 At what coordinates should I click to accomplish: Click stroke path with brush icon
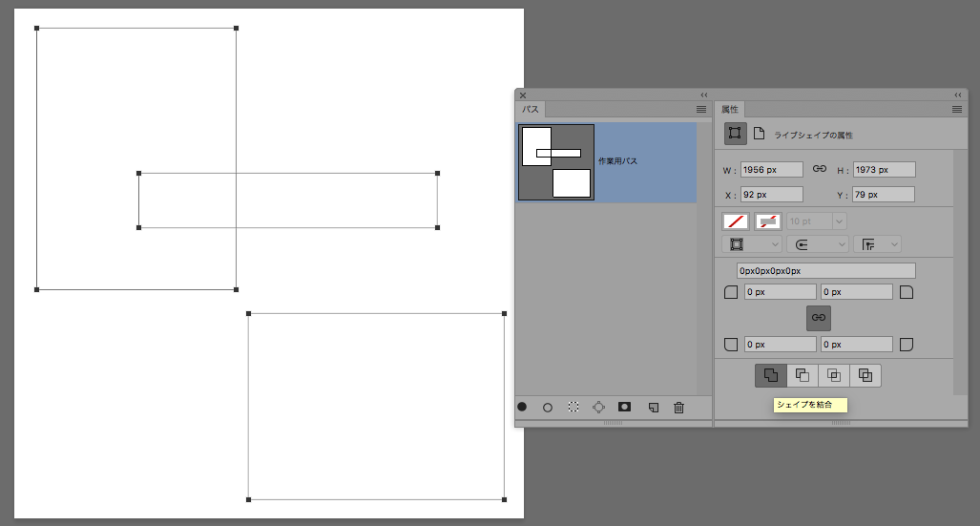pyautogui.click(x=548, y=408)
